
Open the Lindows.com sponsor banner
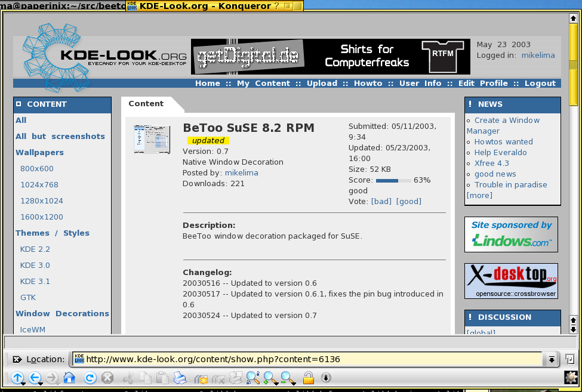click(x=511, y=234)
